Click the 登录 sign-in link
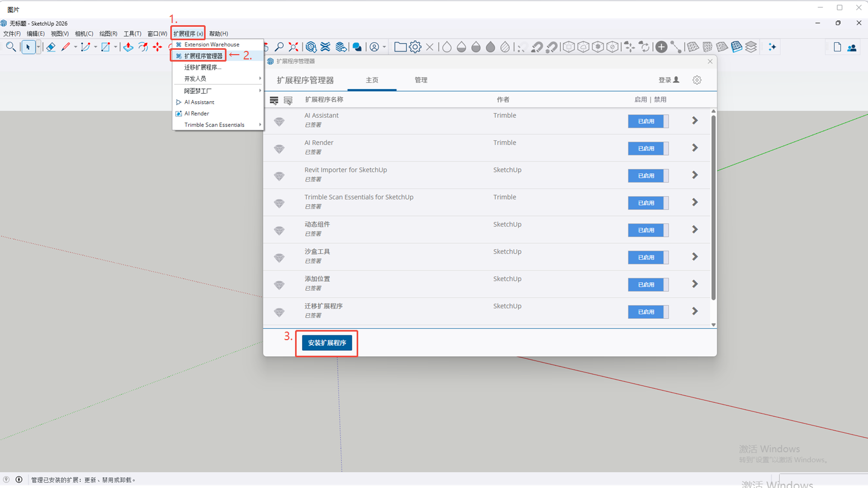Image resolution: width=868 pixels, height=488 pixels. click(x=669, y=80)
